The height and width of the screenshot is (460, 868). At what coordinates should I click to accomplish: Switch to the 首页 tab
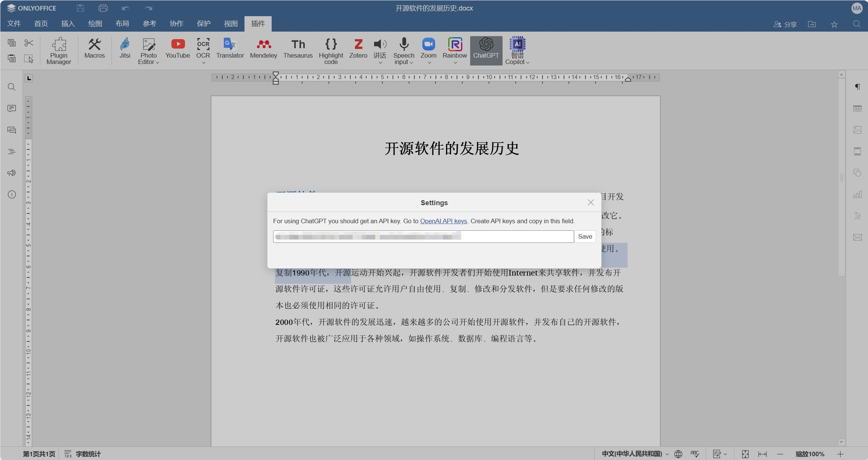click(x=41, y=23)
